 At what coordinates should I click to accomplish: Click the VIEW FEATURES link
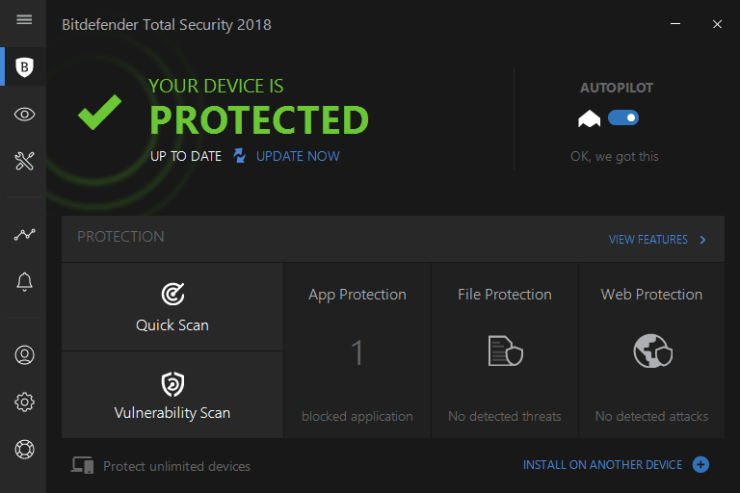pyautogui.click(x=648, y=240)
